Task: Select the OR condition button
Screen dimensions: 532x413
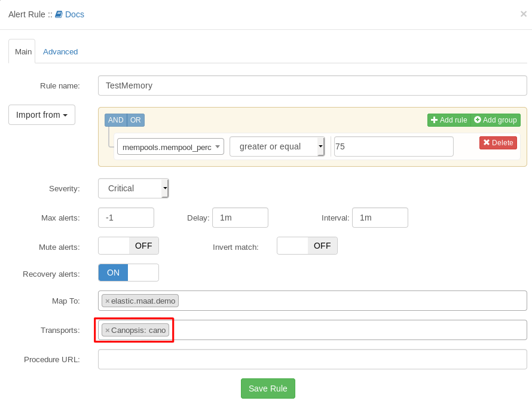Action: click(136, 120)
